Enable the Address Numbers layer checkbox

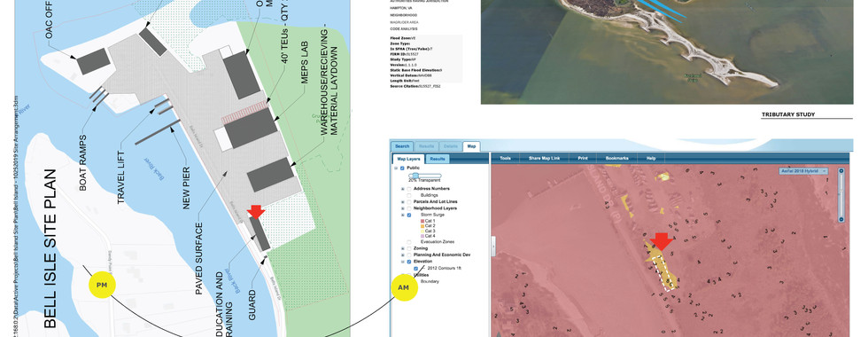tap(409, 189)
